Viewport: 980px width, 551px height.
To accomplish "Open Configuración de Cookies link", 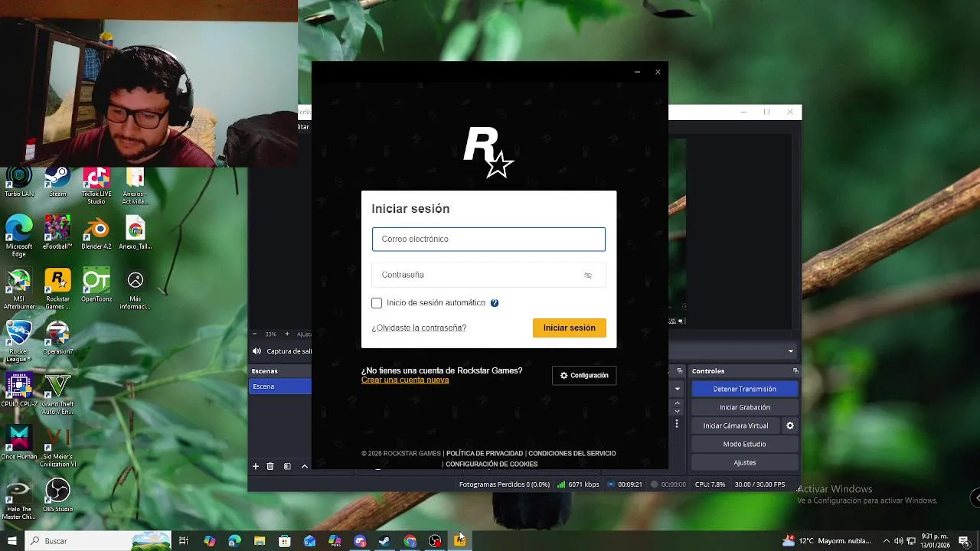I will point(492,465).
